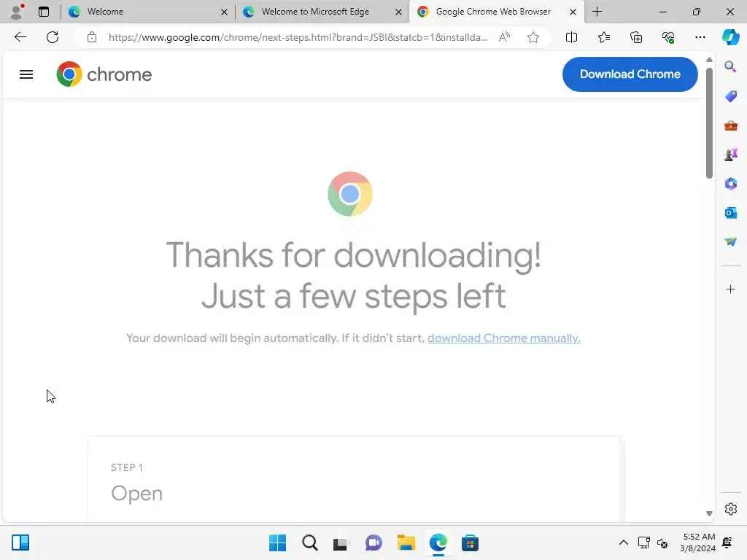Viewport: 747px width, 560px height.
Task: Open the Chrome site hamburger menu
Action: [26, 74]
